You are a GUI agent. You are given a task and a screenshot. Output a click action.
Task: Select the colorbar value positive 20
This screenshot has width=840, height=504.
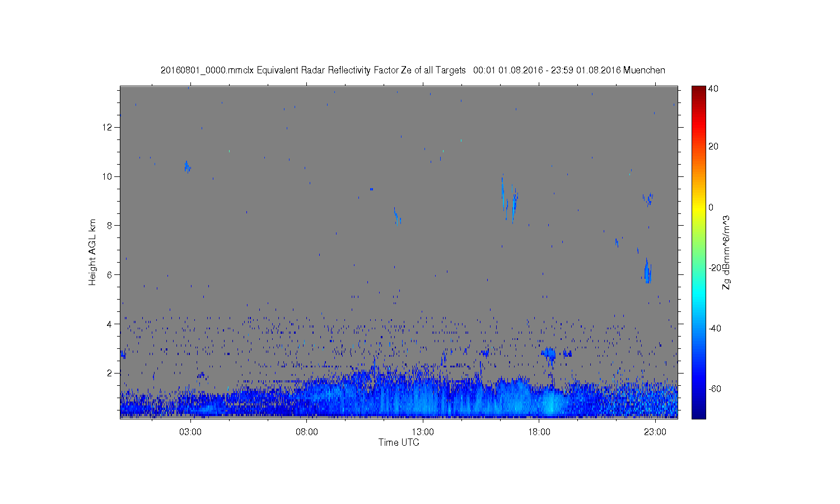(x=713, y=147)
